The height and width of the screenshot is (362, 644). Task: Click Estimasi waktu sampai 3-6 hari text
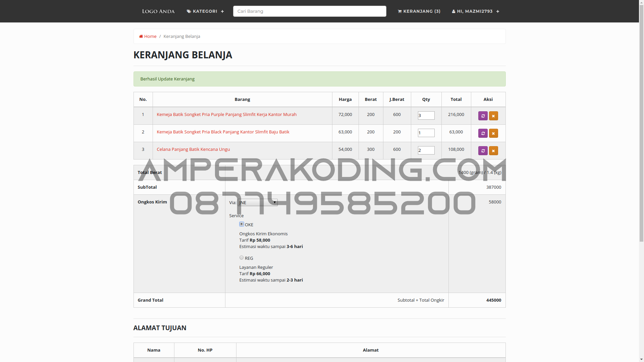point(271,246)
